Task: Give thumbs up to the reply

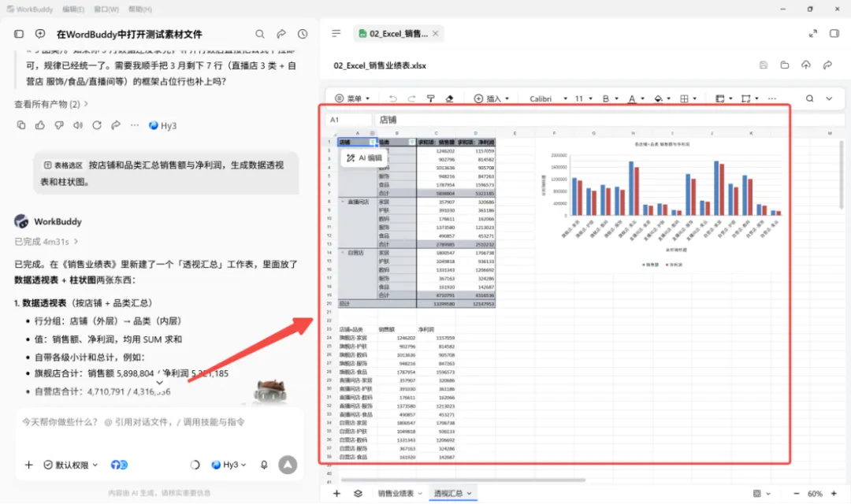Action: click(40, 125)
